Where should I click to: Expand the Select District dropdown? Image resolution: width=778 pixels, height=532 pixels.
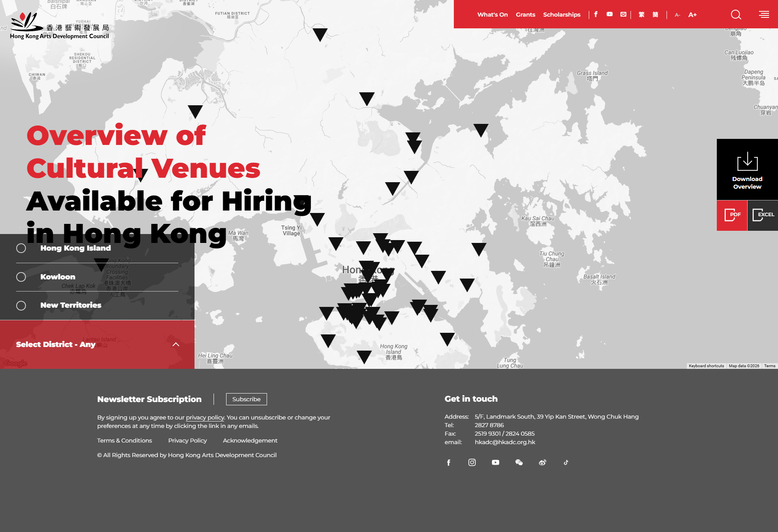pos(97,345)
